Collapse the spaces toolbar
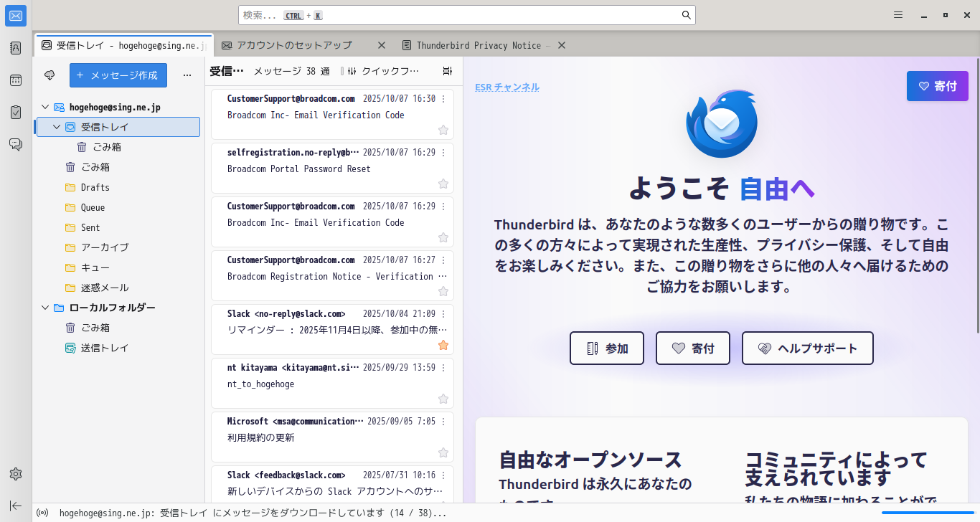 [16, 506]
